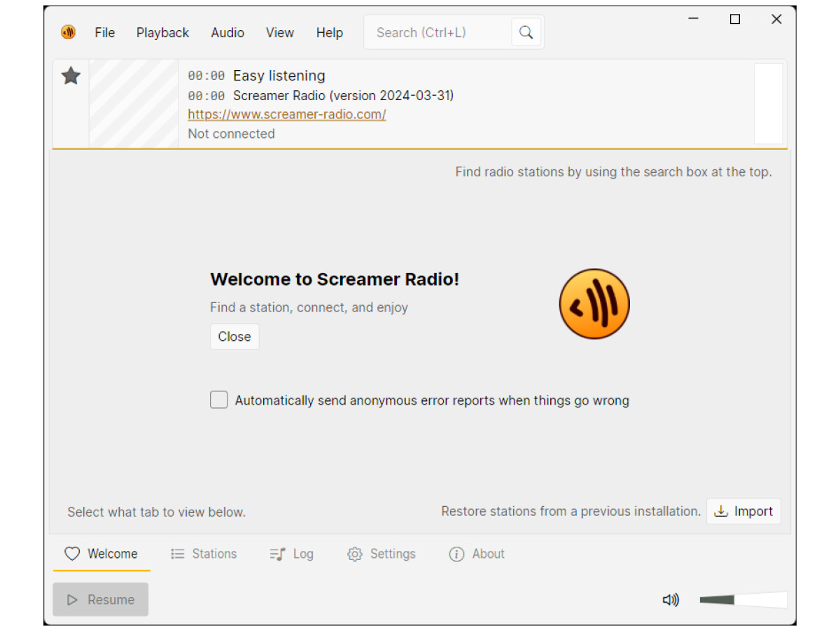Open the Help menu
Image resolution: width=840 pixels, height=630 pixels.
(329, 33)
